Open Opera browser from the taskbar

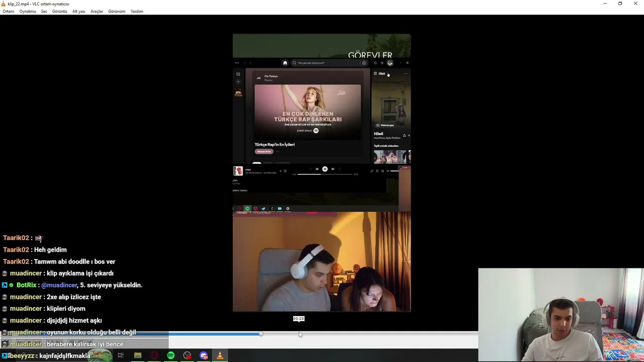click(154, 355)
